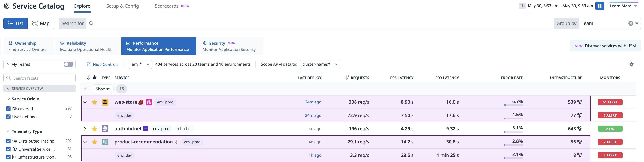Unstar the web-store service
This screenshot has width=644, height=162.
[x=94, y=102]
